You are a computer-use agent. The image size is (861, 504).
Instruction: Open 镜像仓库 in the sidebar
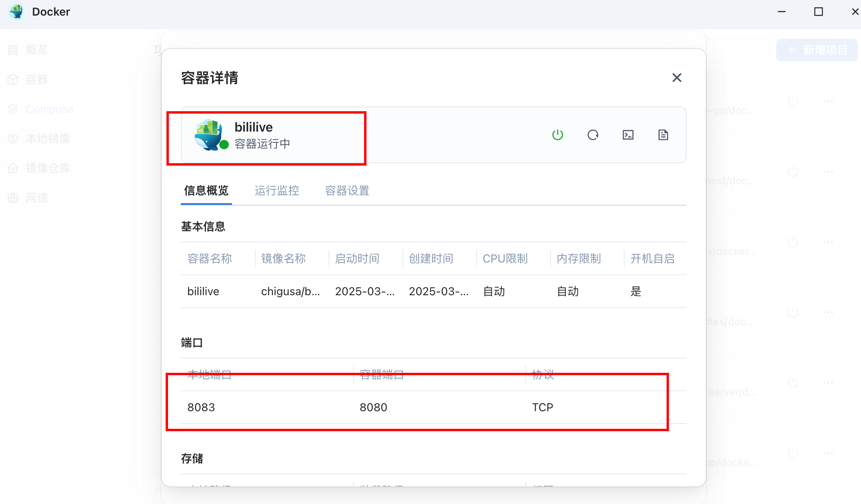[47, 168]
